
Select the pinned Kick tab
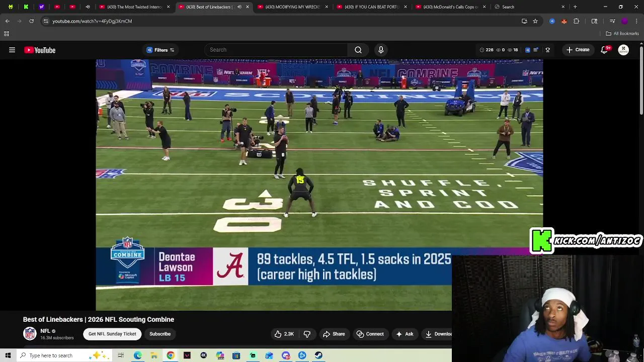coord(26,7)
